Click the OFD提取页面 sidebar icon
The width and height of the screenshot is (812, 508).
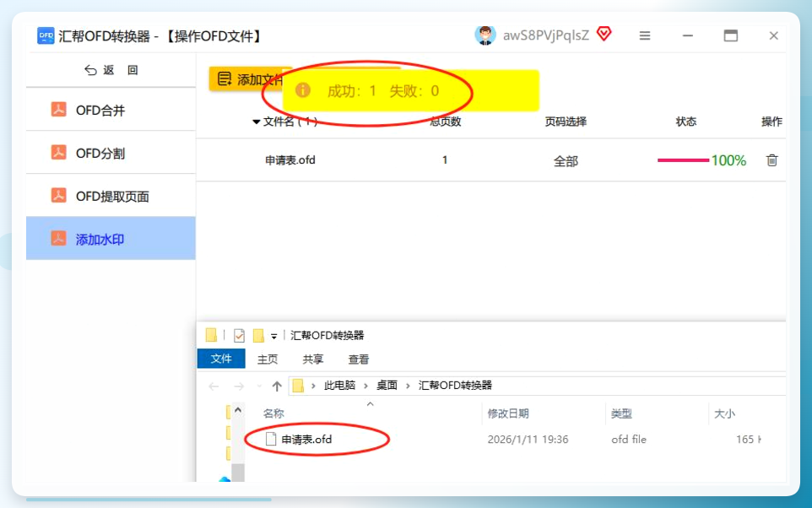click(x=58, y=195)
